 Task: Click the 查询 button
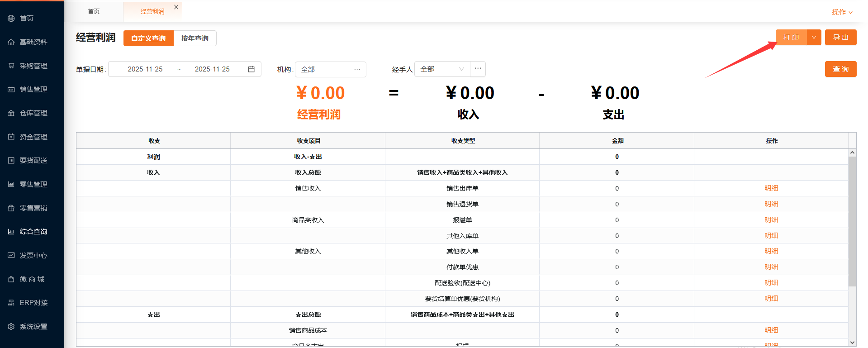[840, 69]
